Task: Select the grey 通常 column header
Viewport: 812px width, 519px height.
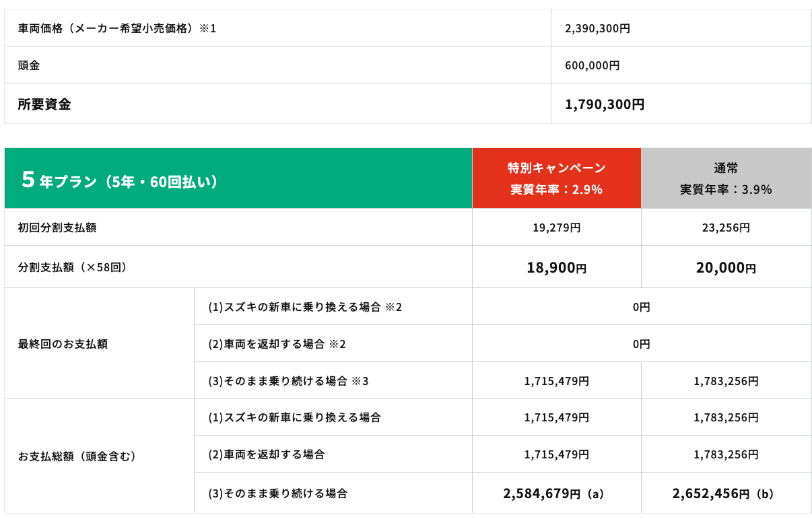Action: pos(726,178)
